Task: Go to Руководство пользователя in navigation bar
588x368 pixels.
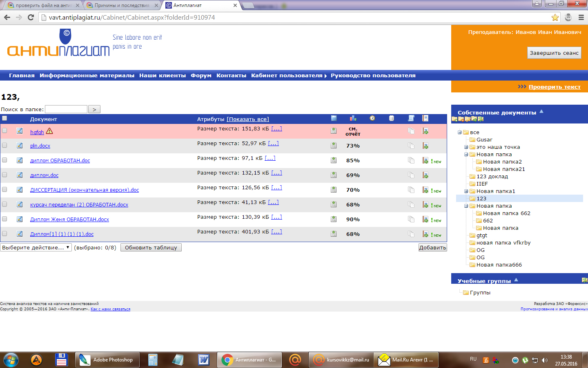Action: (x=373, y=75)
